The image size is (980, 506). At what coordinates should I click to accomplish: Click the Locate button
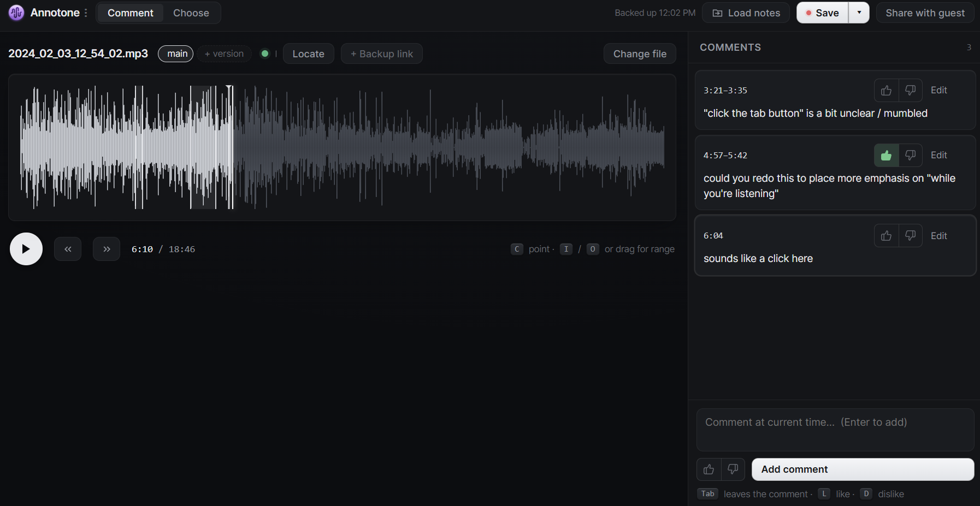point(308,53)
